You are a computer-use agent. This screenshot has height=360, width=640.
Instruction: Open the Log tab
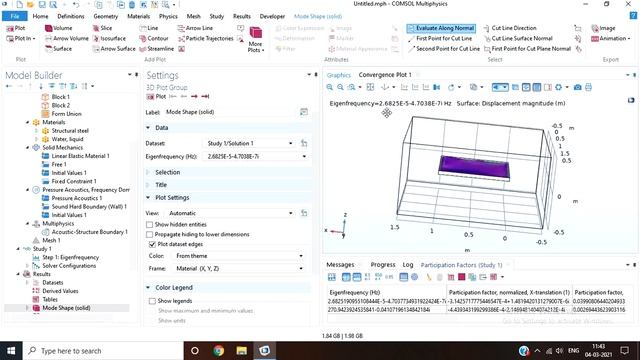(x=408, y=264)
